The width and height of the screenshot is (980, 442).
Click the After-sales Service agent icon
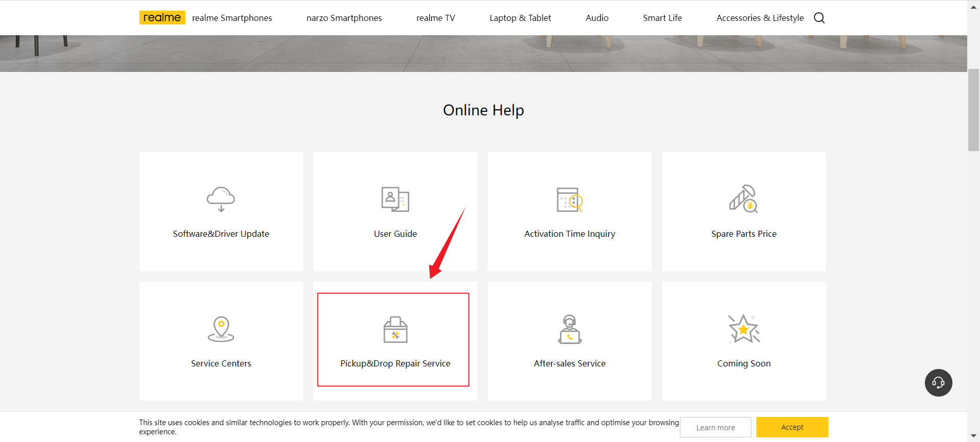pyautogui.click(x=570, y=329)
